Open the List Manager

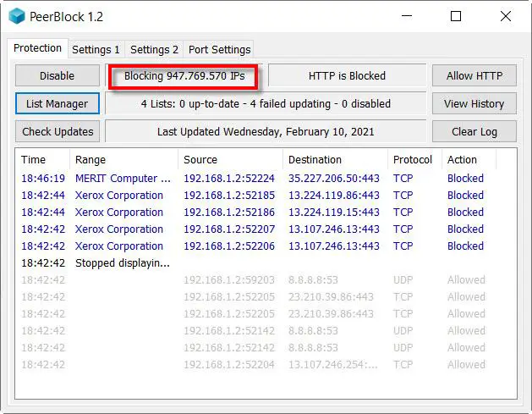58,103
